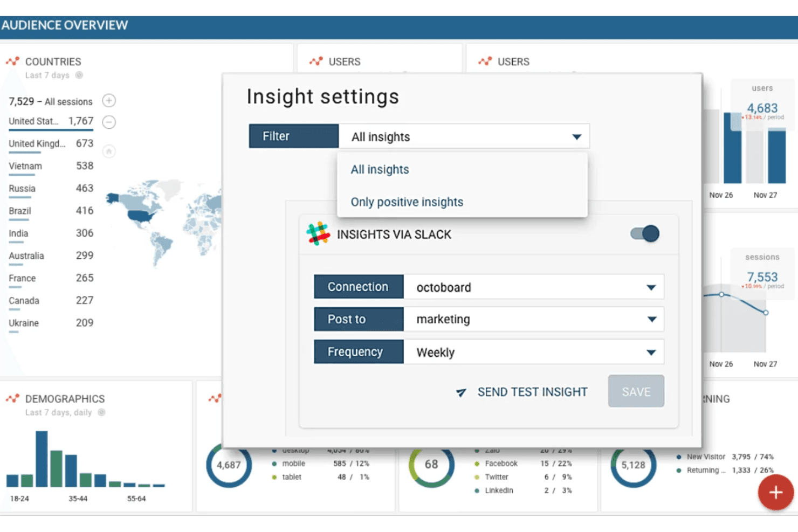Click the red add widget plus button

pyautogui.click(x=775, y=492)
